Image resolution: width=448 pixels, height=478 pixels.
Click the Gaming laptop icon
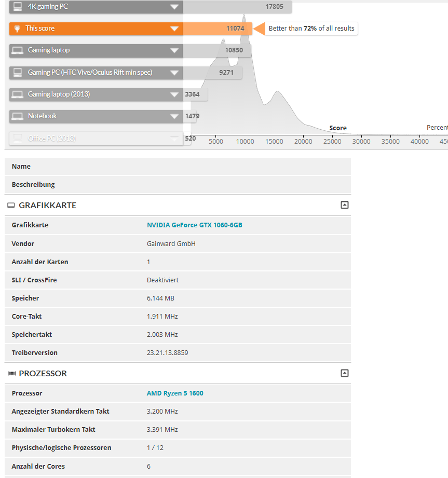(17, 51)
